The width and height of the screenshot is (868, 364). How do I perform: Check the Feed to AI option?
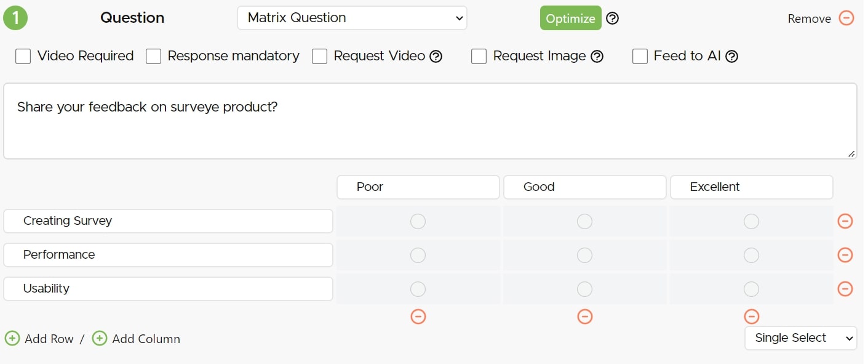click(640, 57)
